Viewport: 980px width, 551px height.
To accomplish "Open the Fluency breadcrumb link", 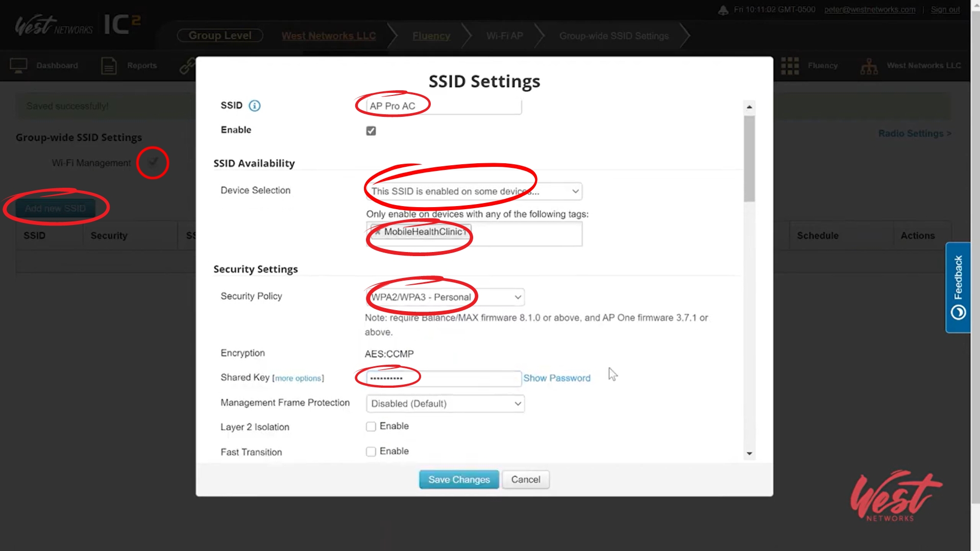I will 431,36.
